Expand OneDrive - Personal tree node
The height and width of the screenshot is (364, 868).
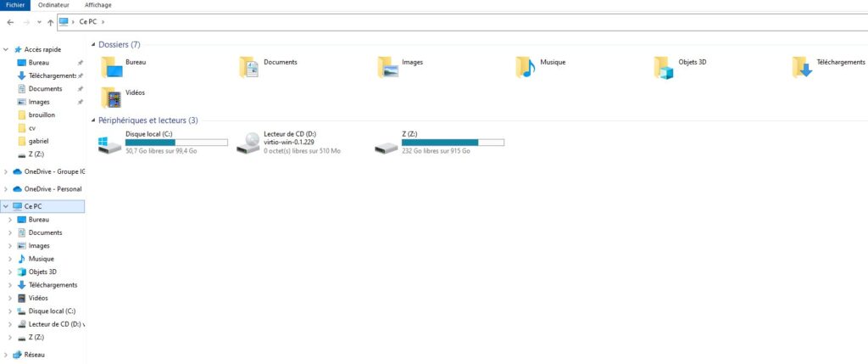tap(6, 189)
